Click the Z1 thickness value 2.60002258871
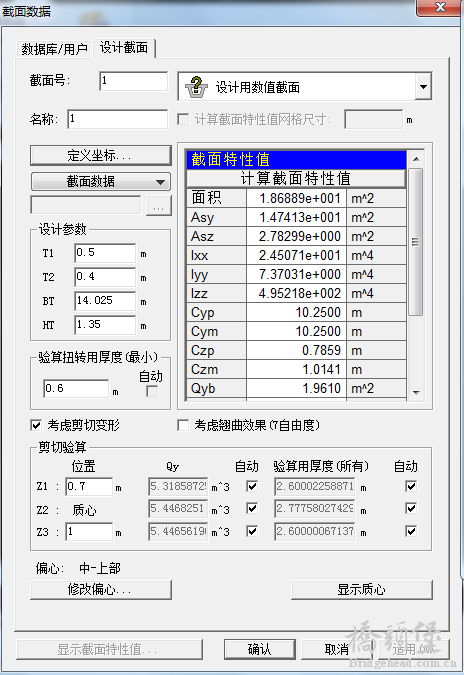This screenshot has height=675, width=464. pos(315,486)
